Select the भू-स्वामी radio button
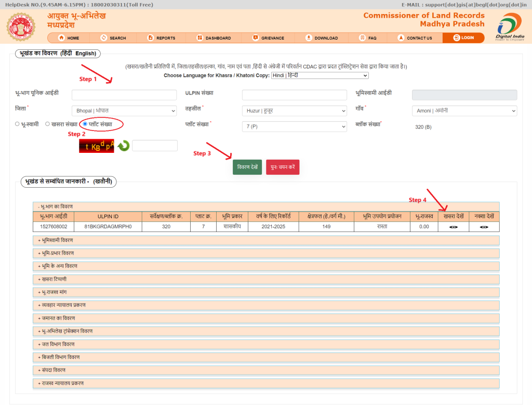This screenshot has height=405, width=532. click(x=17, y=124)
